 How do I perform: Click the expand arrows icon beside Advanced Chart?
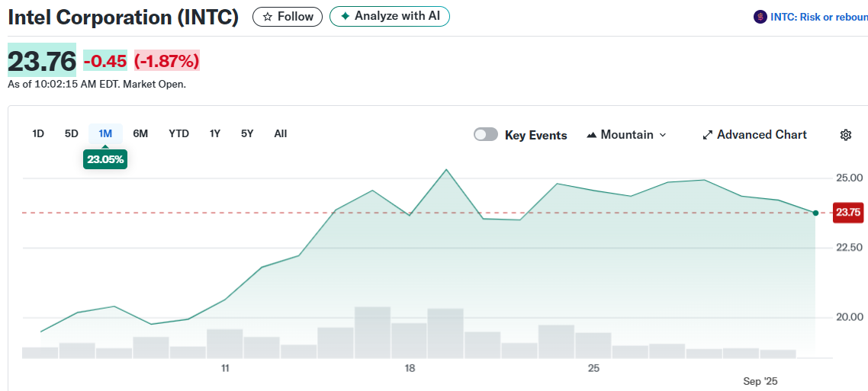point(708,135)
